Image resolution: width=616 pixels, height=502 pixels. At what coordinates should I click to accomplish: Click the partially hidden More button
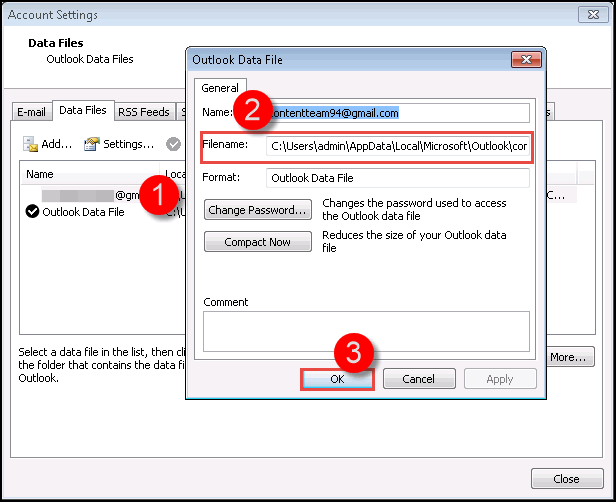(570, 357)
